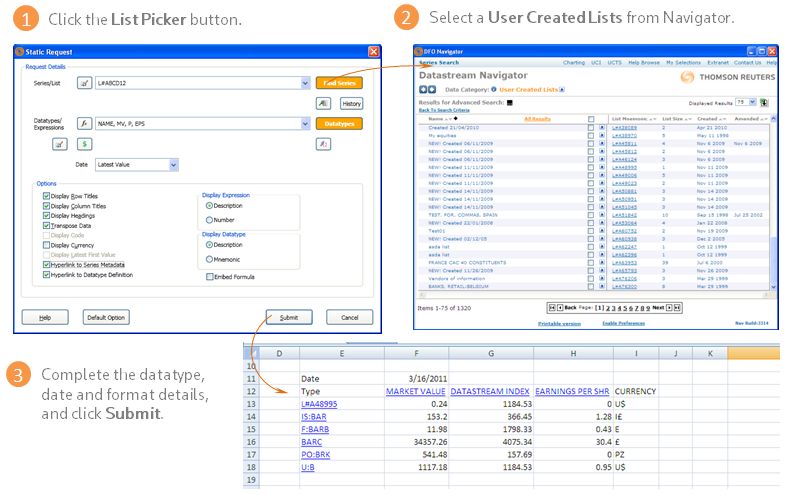Check the select-all checkbox in Navigator header

click(591, 119)
